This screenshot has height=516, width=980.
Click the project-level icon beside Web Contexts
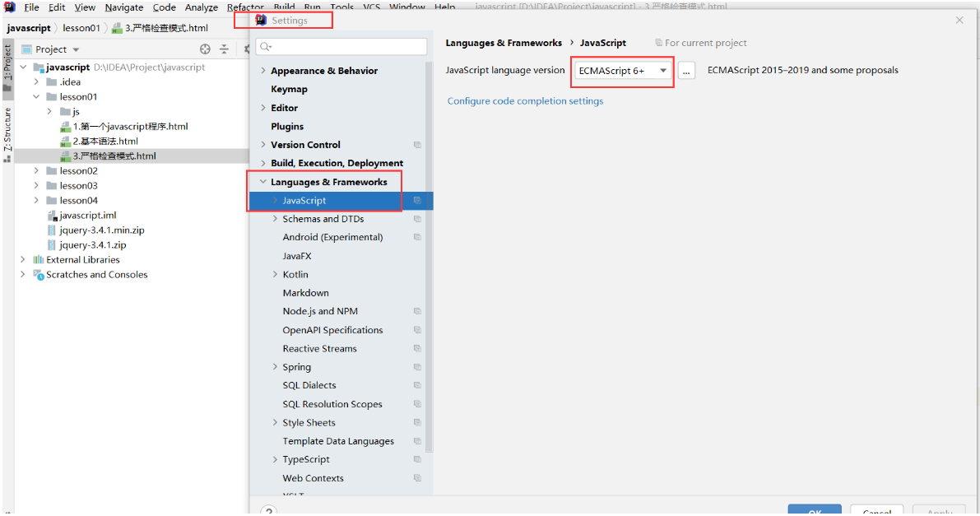(x=417, y=478)
